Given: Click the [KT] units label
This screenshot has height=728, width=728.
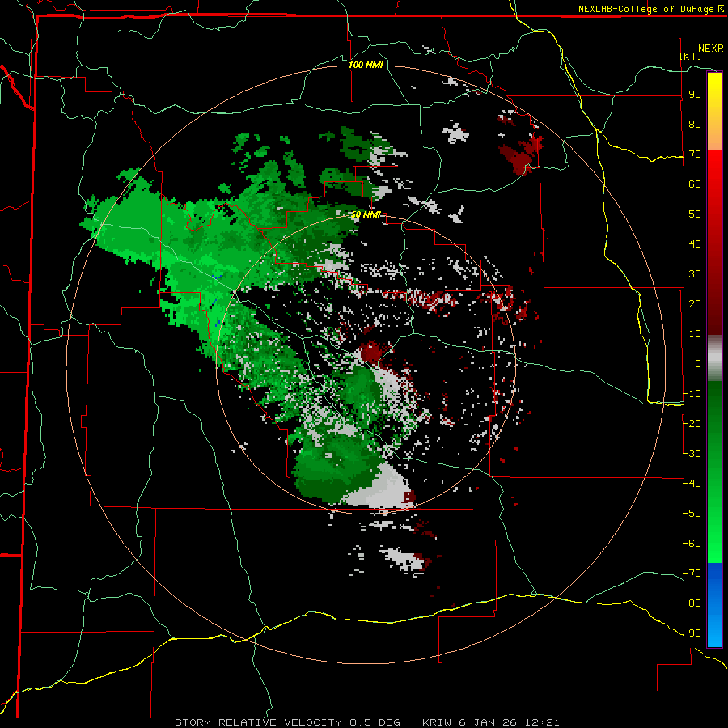Looking at the screenshot, I should [691, 56].
